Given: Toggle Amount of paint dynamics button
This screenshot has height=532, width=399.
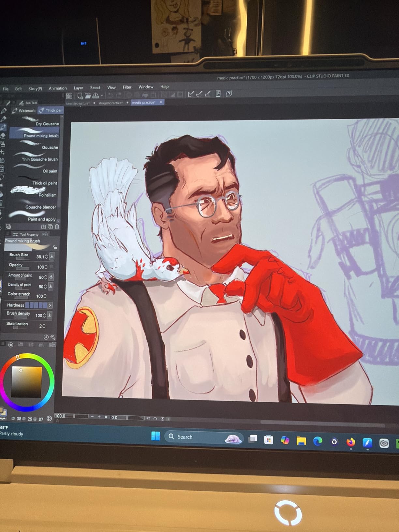Looking at the screenshot, I should click(x=51, y=277).
